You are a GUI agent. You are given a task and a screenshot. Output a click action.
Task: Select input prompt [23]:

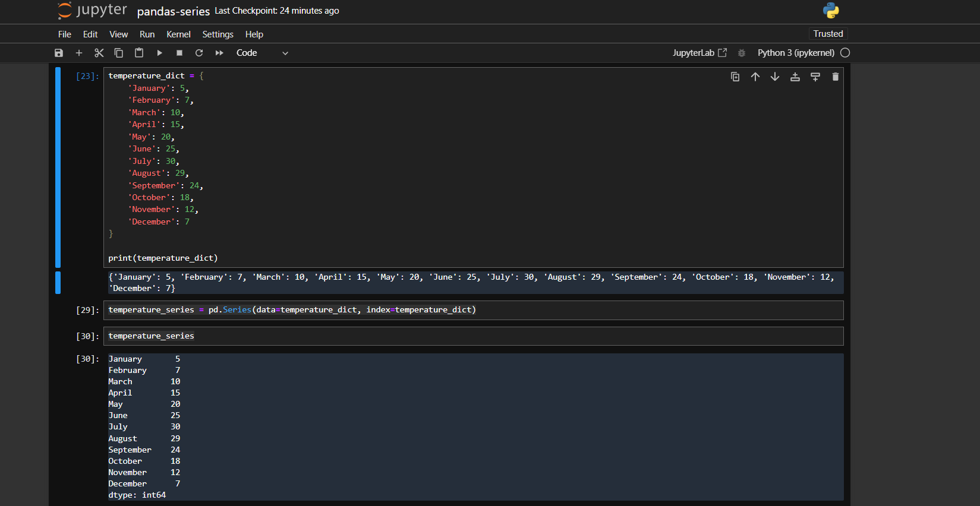pos(87,76)
